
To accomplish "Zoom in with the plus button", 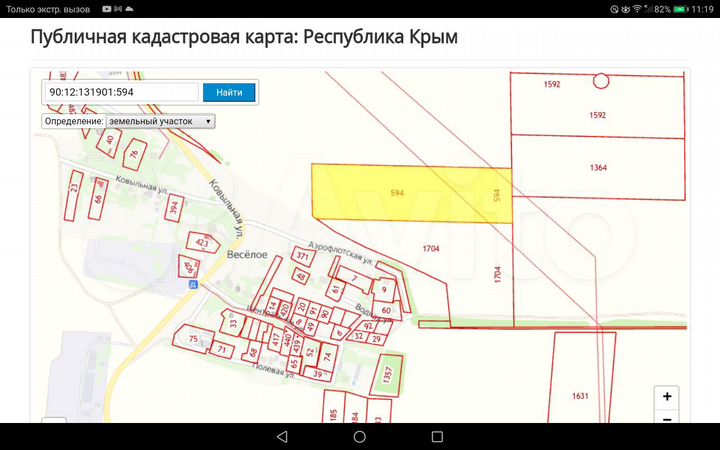I will tap(667, 396).
